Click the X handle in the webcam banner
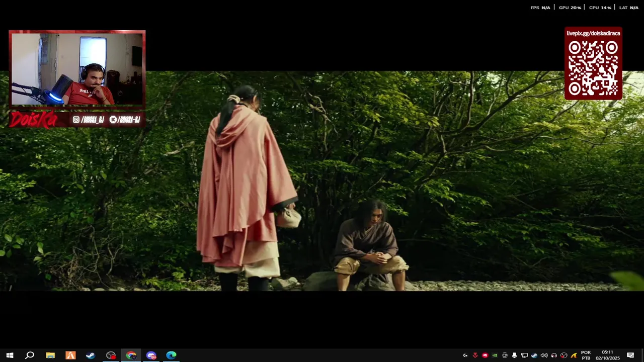Image resolution: width=644 pixels, height=362 pixels. [125, 120]
